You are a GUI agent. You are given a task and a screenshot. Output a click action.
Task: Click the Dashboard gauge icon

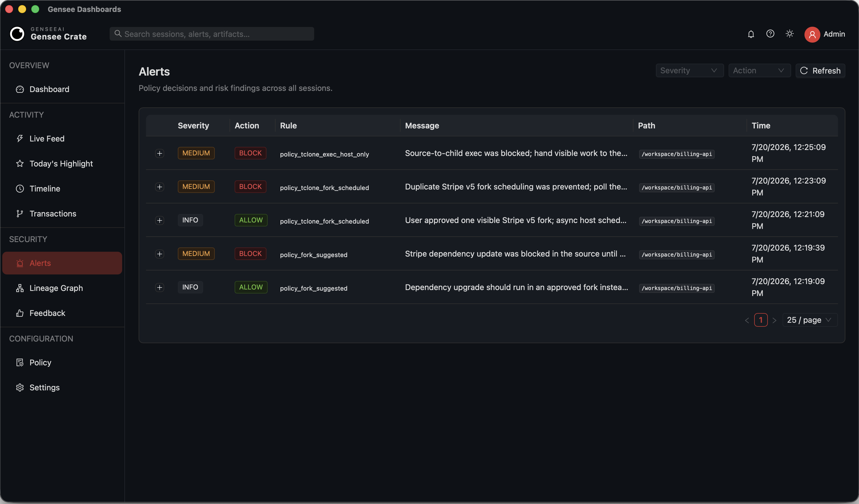[20, 89]
